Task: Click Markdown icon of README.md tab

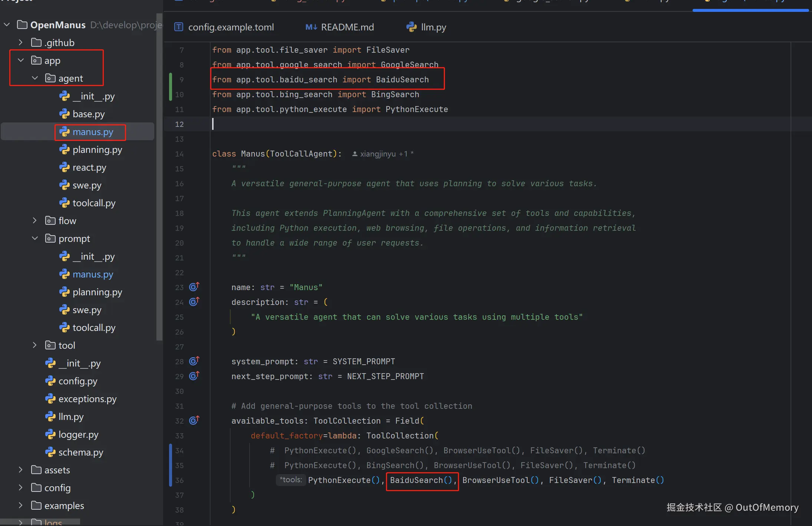Action: click(x=311, y=27)
